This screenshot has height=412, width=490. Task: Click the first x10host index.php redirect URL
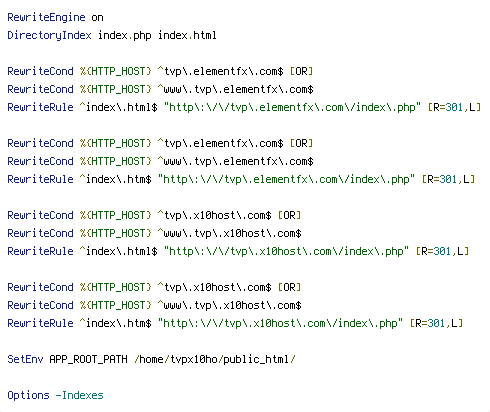[x=286, y=251]
